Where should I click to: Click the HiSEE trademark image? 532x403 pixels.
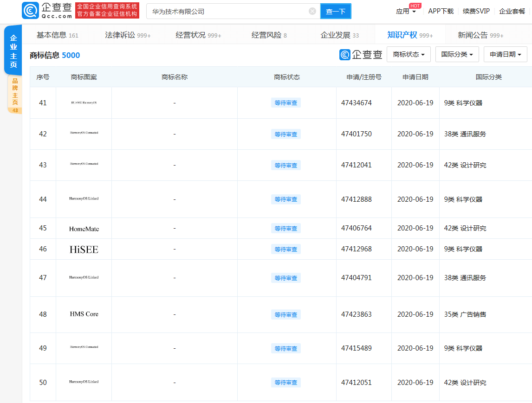[84, 249]
